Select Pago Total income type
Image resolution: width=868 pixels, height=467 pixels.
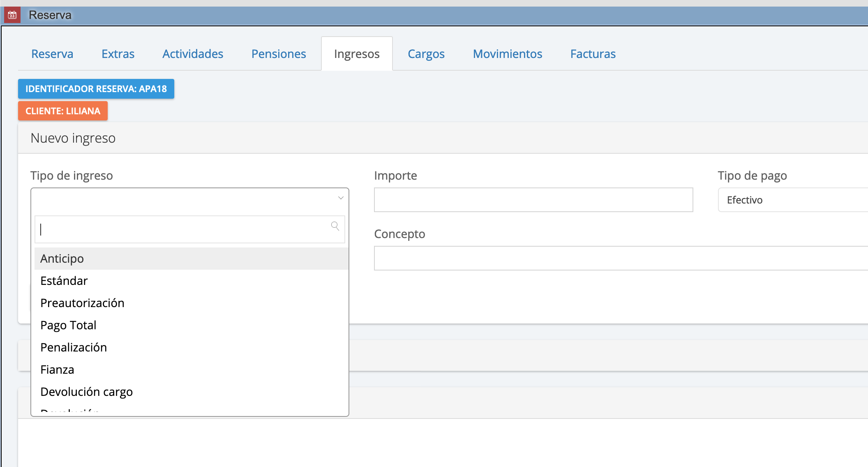(x=68, y=325)
